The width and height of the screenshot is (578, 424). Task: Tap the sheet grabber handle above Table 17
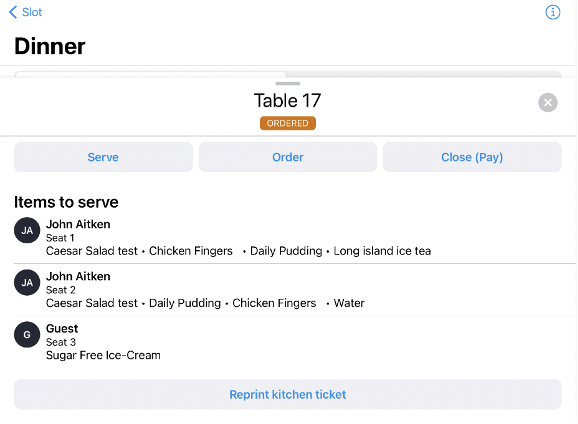(x=288, y=84)
